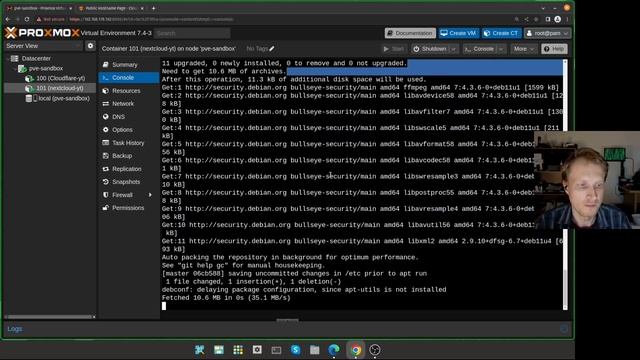
Task: Click the Network arrows icon
Action: [x=105, y=104]
